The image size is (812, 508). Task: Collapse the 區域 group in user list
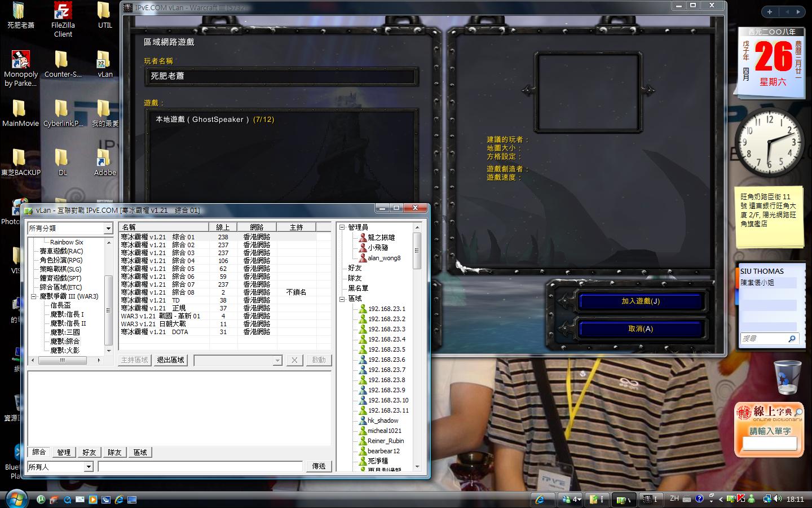342,299
